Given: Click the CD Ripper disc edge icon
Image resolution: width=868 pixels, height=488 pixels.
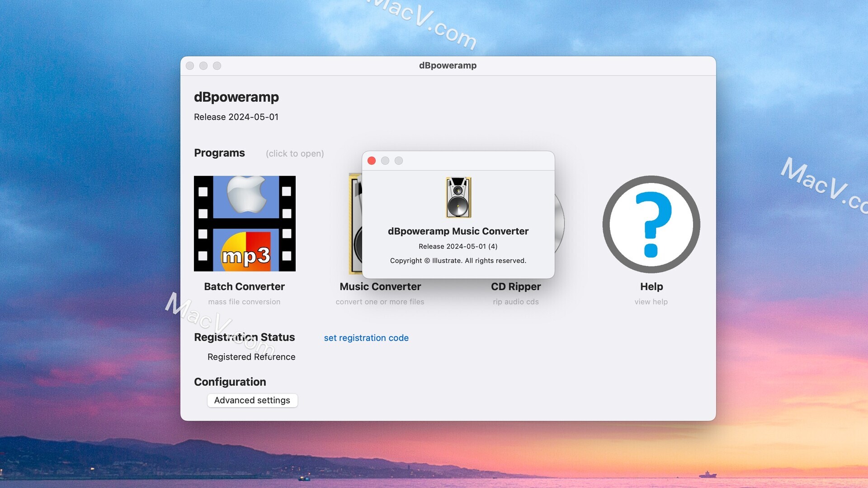Looking at the screenshot, I should tap(560, 224).
